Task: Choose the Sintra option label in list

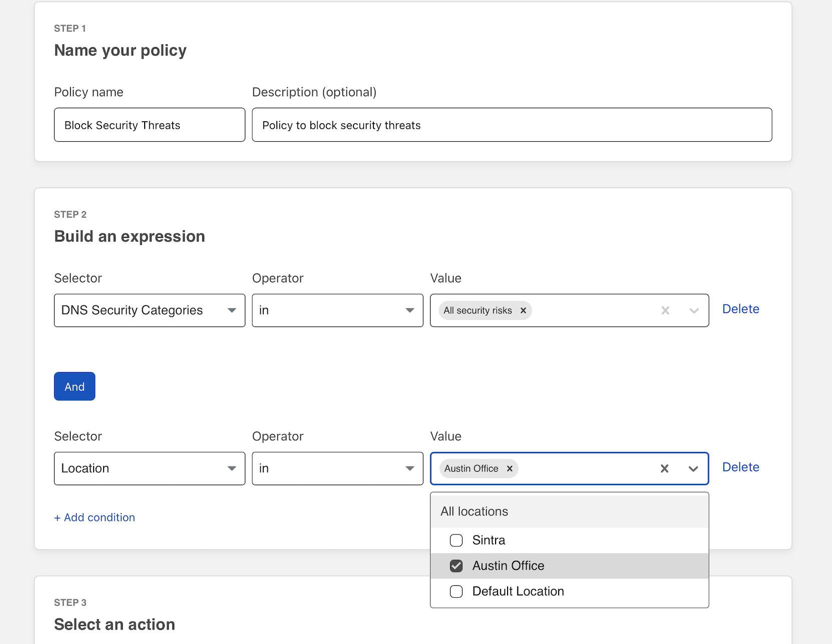Action: (489, 540)
